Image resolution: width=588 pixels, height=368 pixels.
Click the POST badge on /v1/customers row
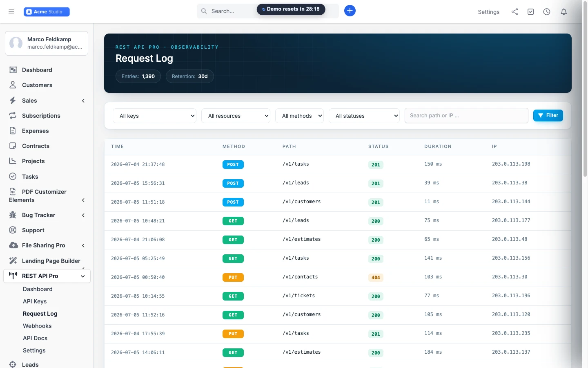coord(233,202)
